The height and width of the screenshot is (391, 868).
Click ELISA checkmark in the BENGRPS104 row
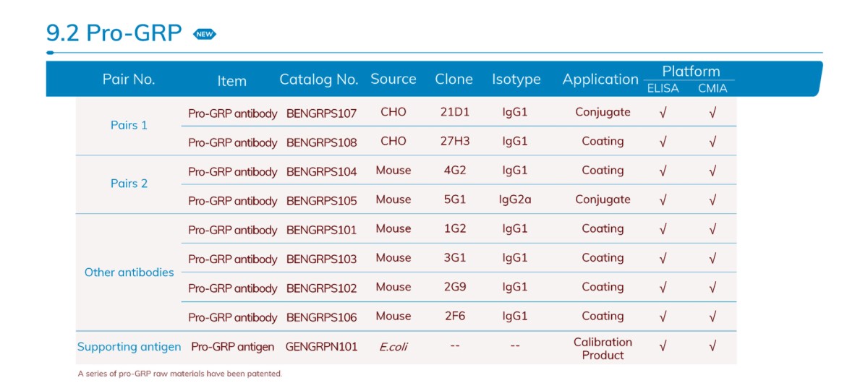coord(663,171)
